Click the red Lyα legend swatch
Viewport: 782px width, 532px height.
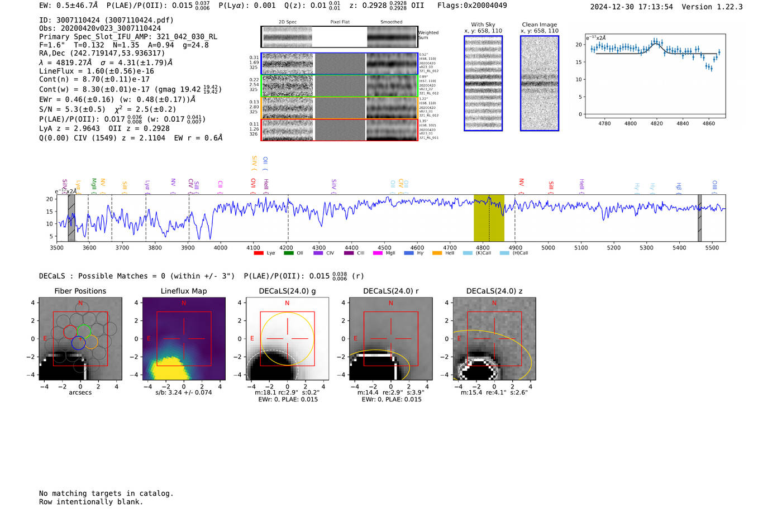click(x=258, y=253)
